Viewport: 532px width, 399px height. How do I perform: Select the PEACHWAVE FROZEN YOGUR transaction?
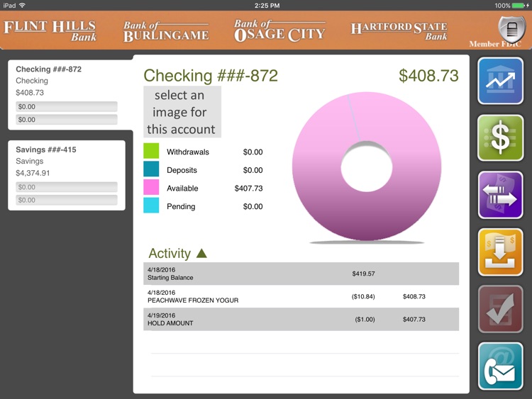[301, 296]
